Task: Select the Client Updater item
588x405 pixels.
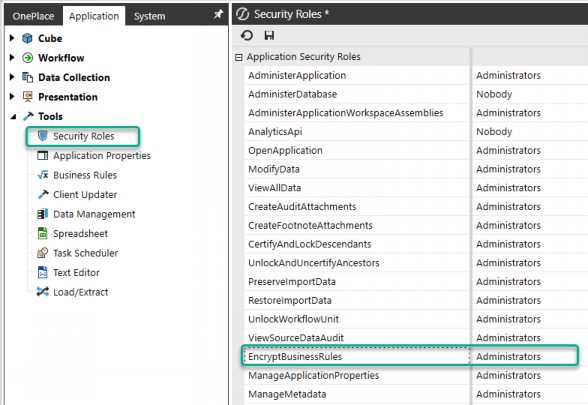Action: tap(77, 195)
